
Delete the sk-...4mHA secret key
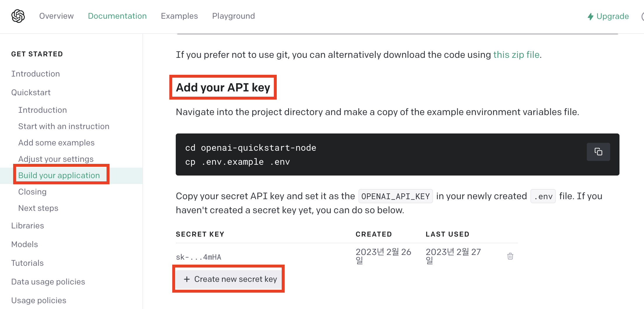[x=510, y=256]
